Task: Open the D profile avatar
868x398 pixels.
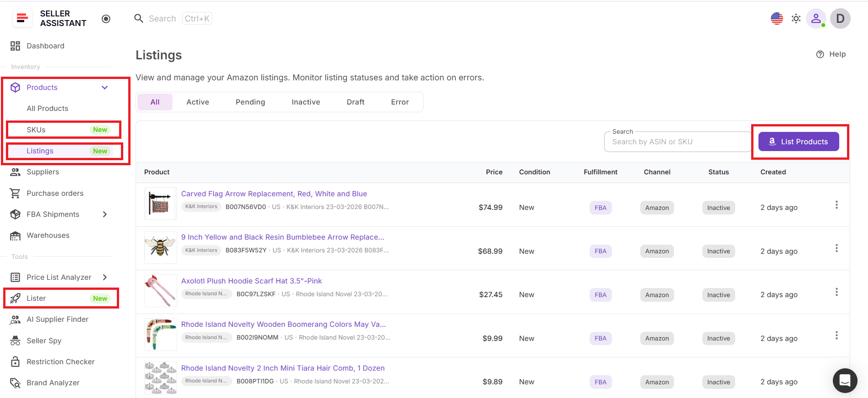Action: (840, 19)
